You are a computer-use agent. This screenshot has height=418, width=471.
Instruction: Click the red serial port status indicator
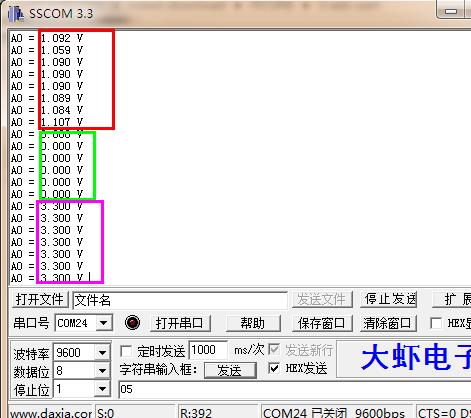132,322
